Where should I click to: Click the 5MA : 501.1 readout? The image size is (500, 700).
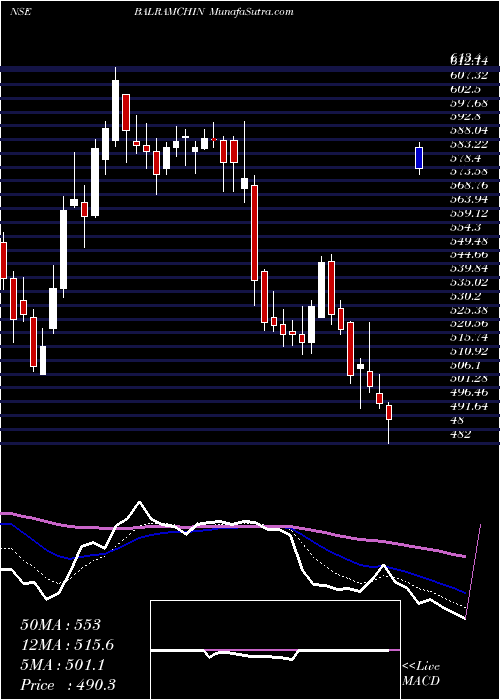(x=62, y=665)
